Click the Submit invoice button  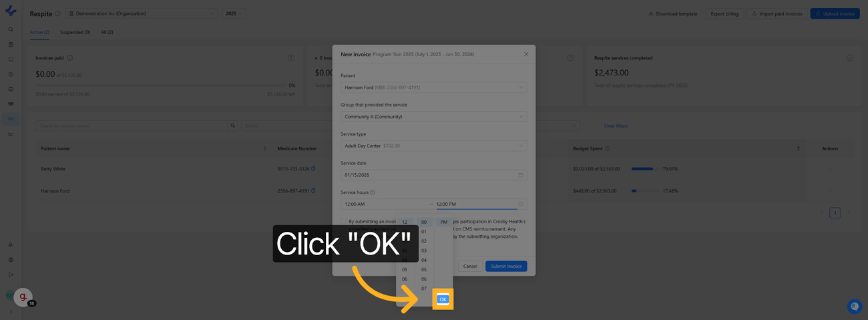pos(506,266)
